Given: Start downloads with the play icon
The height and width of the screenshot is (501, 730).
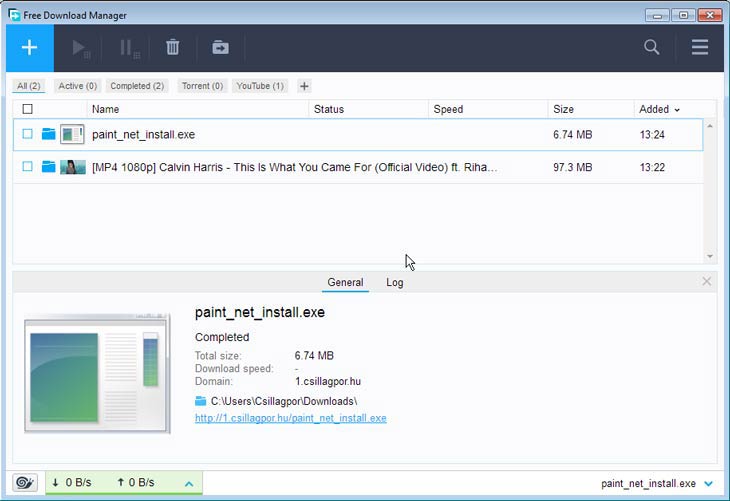Looking at the screenshot, I should [81, 48].
